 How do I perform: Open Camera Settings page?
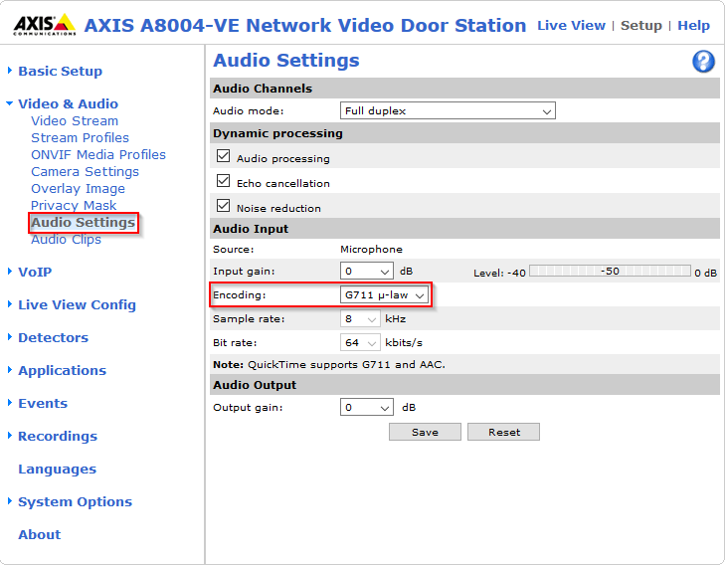(x=85, y=172)
